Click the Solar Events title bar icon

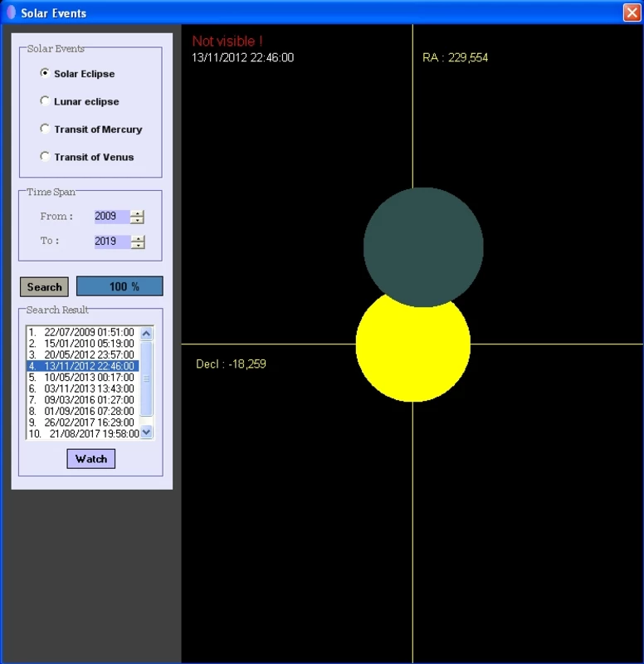click(12, 12)
